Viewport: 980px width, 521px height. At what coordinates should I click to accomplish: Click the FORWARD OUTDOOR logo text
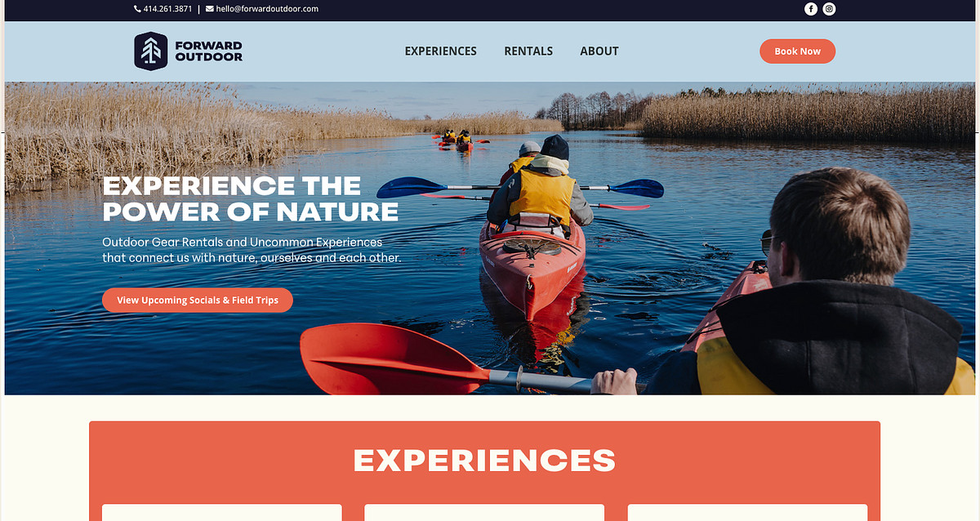coord(208,51)
